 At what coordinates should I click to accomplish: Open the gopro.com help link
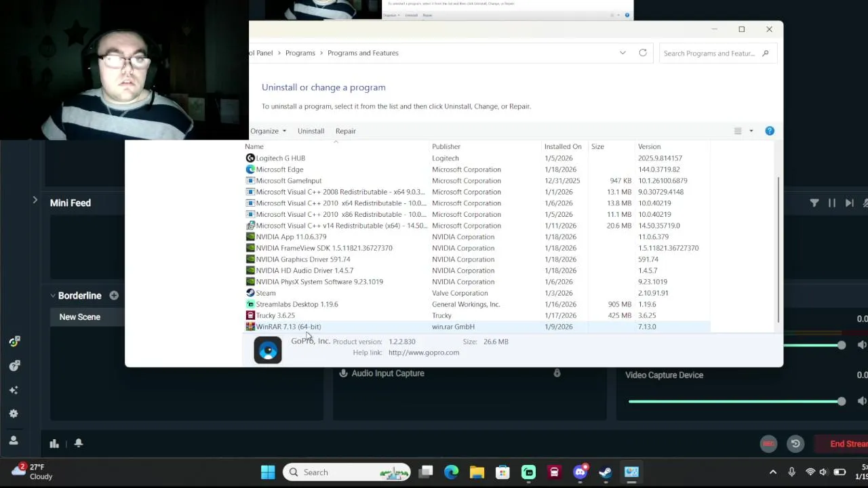(x=424, y=352)
